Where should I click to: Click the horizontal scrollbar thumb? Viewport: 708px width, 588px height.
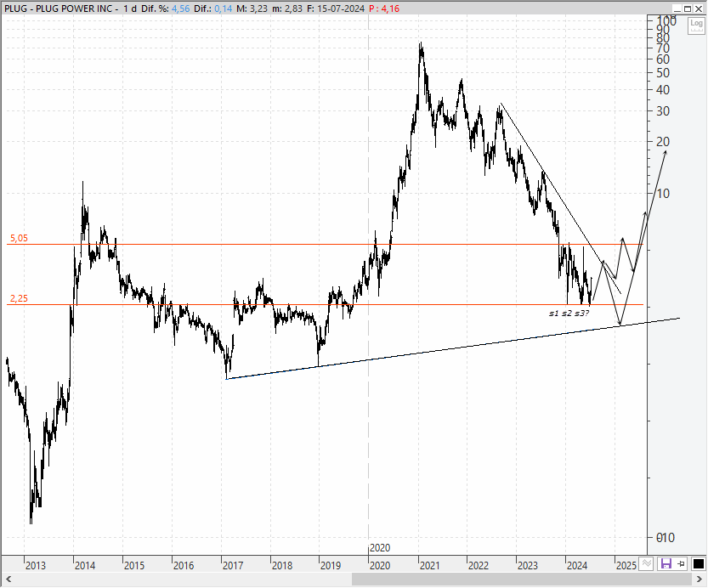521,579
